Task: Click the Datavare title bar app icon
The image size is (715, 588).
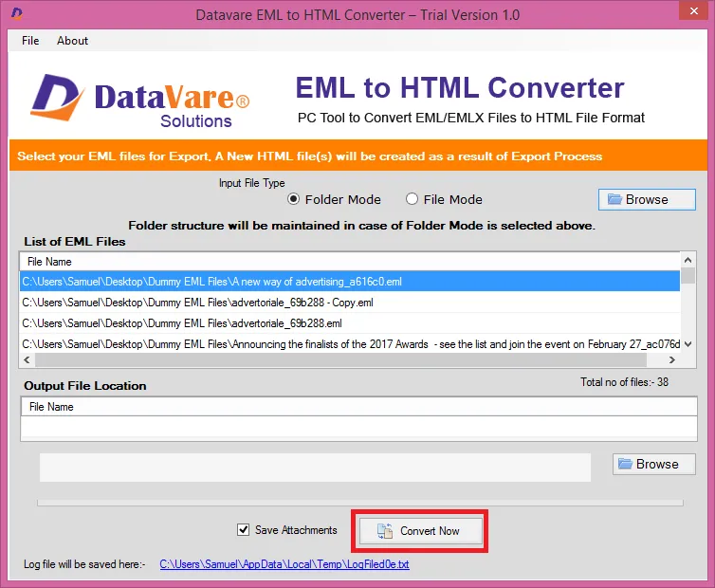Action: (x=17, y=13)
